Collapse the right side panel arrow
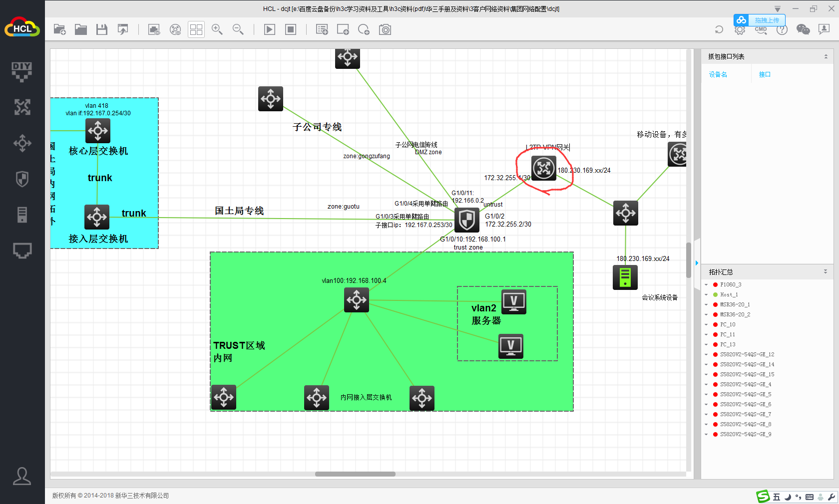This screenshot has height=504, width=839. pyautogui.click(x=697, y=263)
